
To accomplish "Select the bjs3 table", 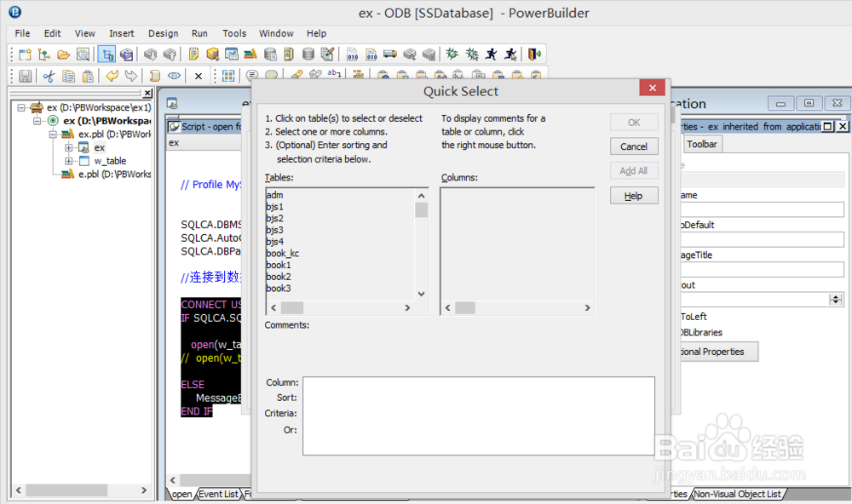I will 274,230.
